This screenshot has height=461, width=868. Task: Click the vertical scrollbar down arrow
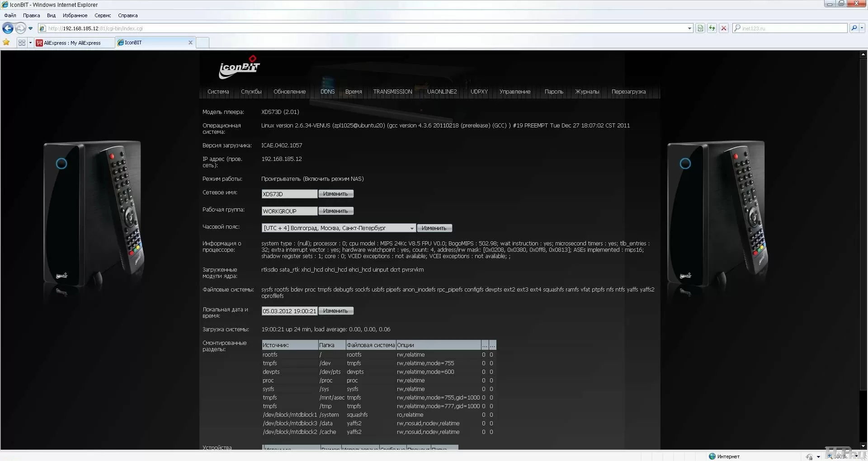863,446
